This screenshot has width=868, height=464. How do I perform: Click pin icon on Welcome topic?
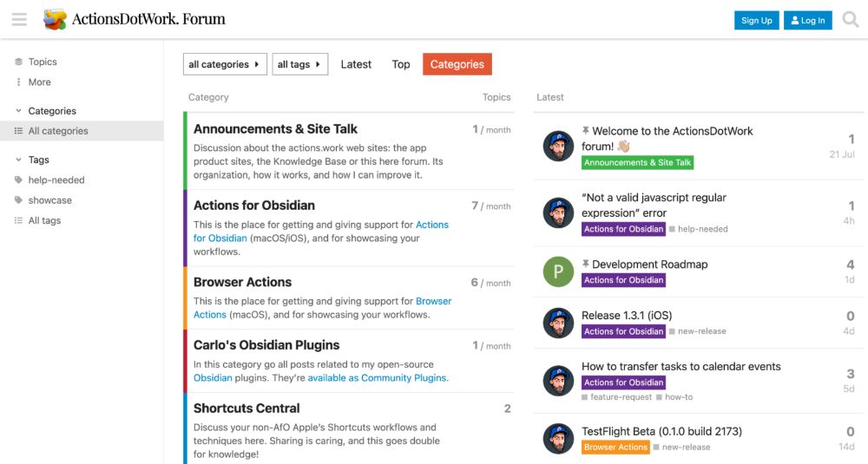(585, 130)
